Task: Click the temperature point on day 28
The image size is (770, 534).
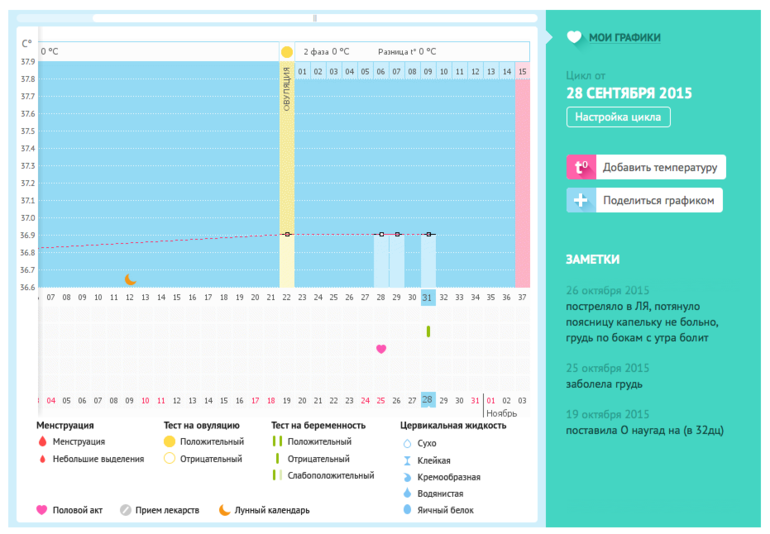Action: coord(381,234)
